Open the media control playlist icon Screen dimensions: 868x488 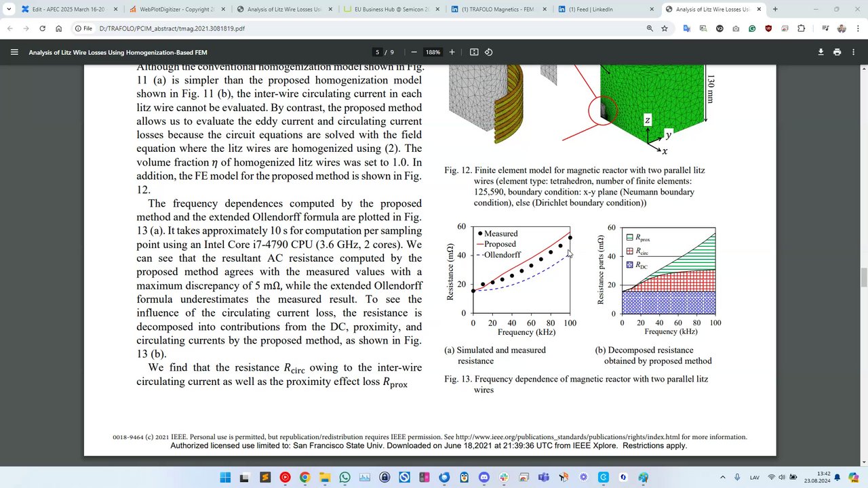[825, 28]
